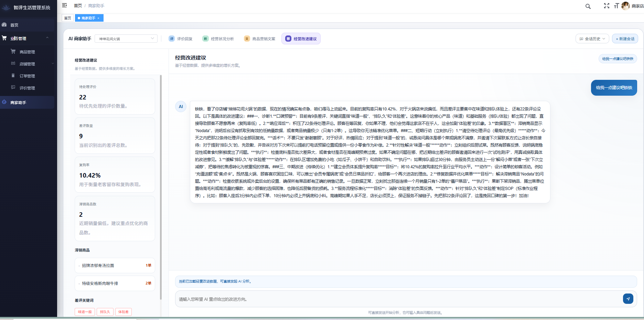Open the global search magnifier icon
The width and height of the screenshot is (644, 320).
588,6
